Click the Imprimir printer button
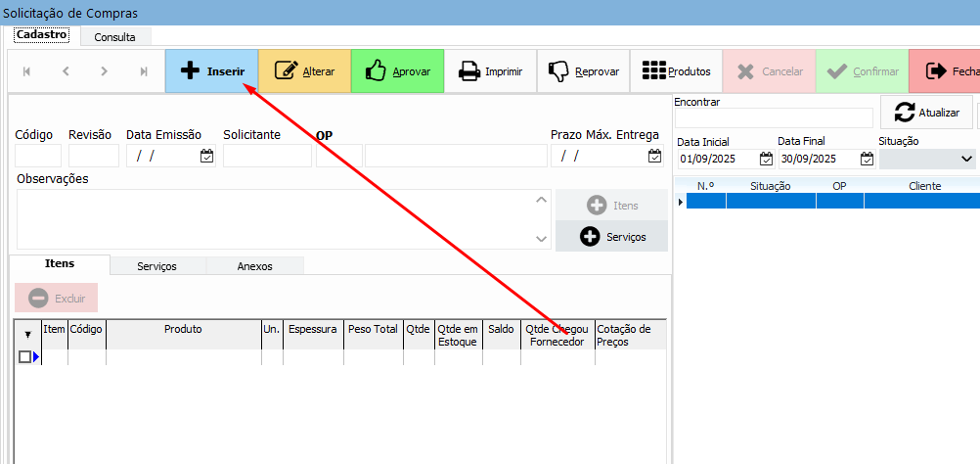The height and width of the screenshot is (464, 980). [x=491, y=71]
